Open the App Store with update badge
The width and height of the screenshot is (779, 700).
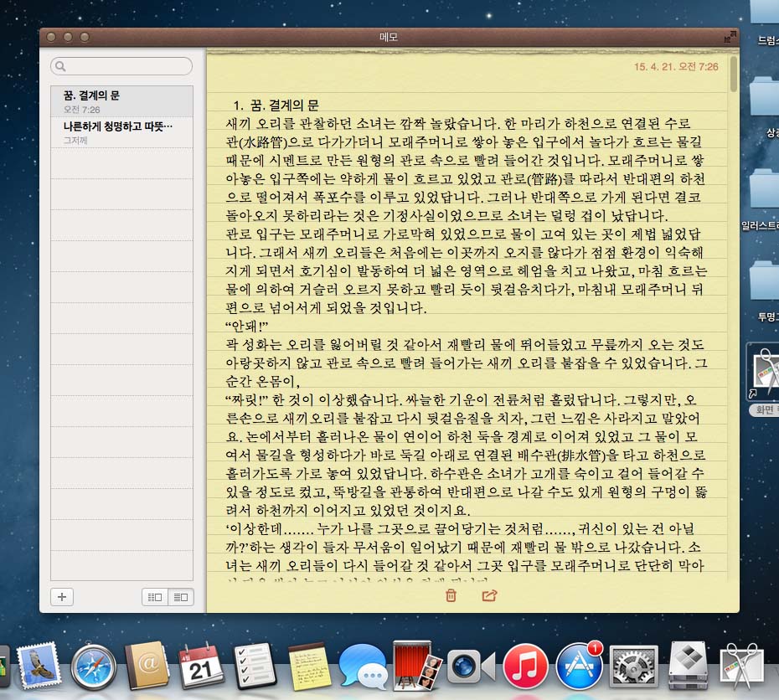[580, 667]
